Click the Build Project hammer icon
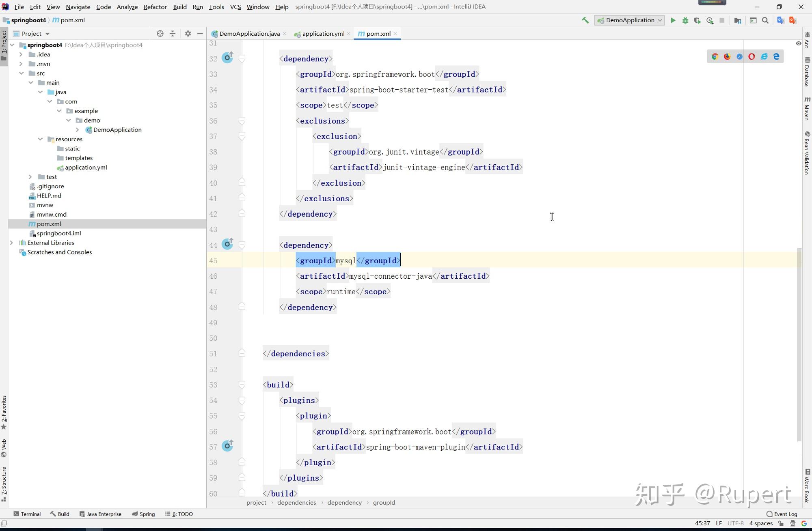The image size is (812, 531). (x=585, y=20)
